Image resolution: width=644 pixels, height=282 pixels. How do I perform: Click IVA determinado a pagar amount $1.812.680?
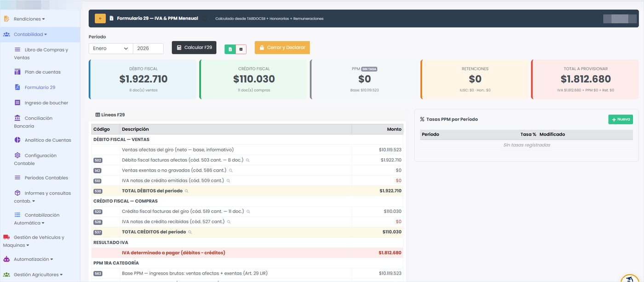[390, 253]
